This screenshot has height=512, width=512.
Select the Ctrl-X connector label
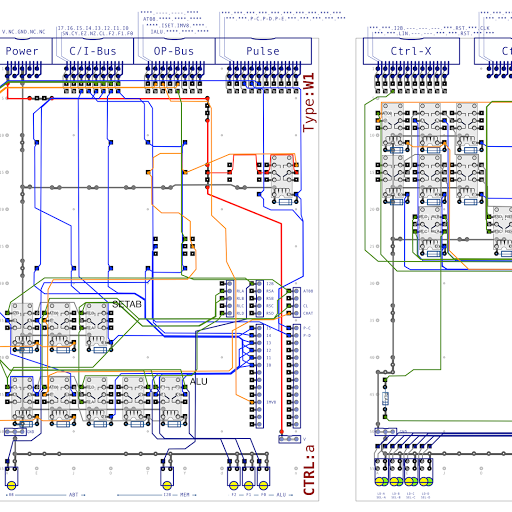[x=411, y=51]
